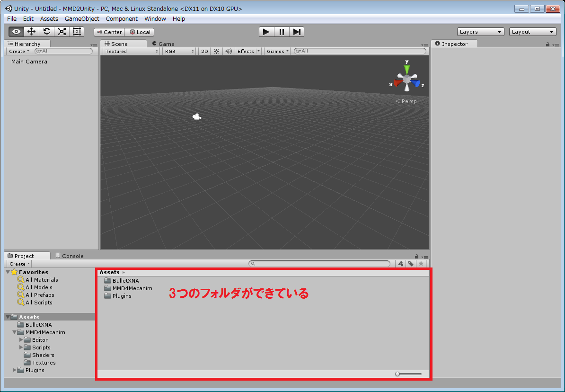This screenshot has height=392, width=565.
Task: Select the Hand (view) tool
Action: (16, 32)
